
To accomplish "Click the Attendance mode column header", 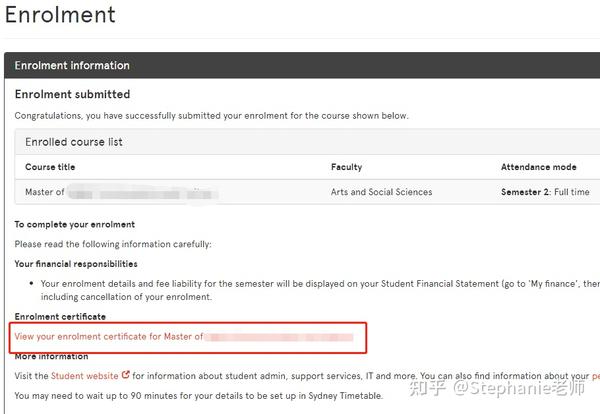I will [538, 167].
